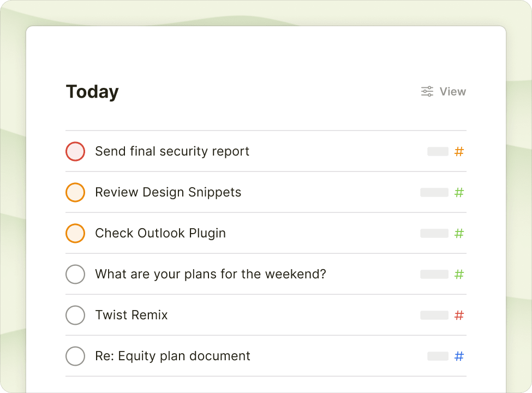The image size is (532, 393).
Task: Open the green project tag for 'Review Design Snippets'
Action: [x=458, y=193]
